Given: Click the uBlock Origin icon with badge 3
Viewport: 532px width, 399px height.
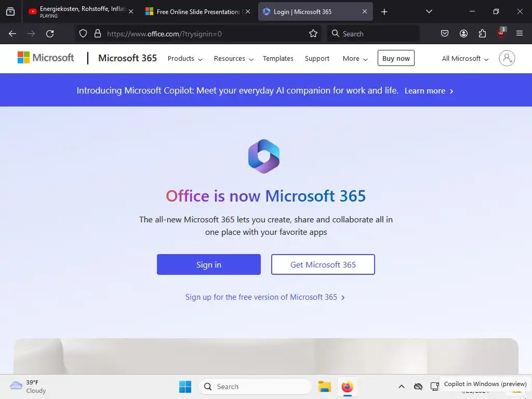Looking at the screenshot, I should (x=501, y=33).
